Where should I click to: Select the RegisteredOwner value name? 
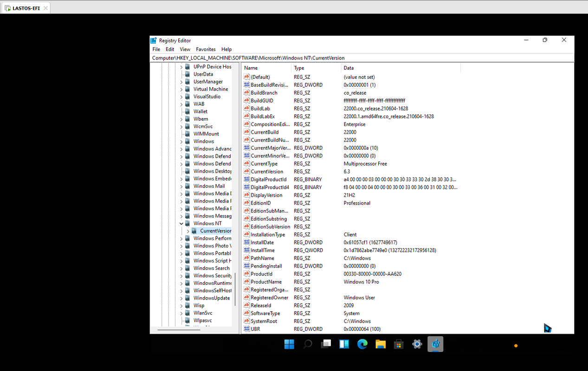click(269, 297)
